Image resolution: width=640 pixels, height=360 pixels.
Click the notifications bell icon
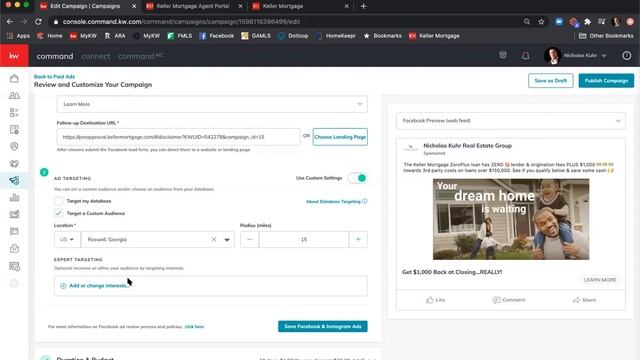tap(526, 56)
